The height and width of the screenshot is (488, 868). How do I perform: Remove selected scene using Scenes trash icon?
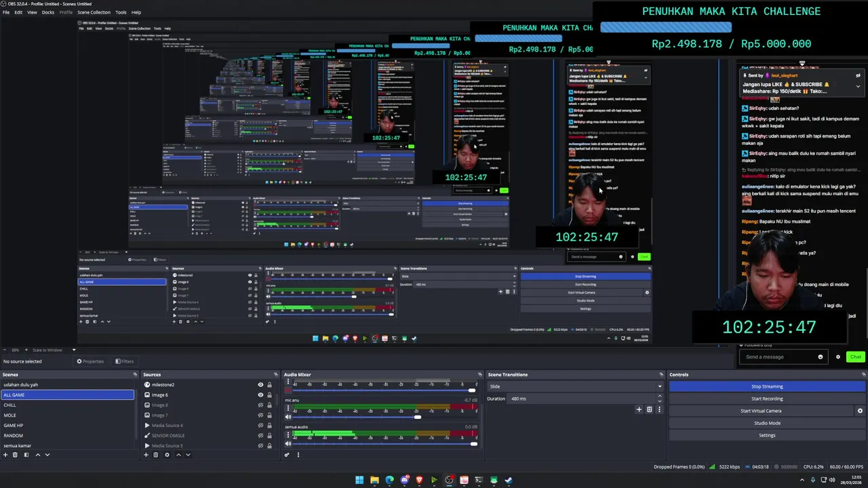(x=15, y=455)
